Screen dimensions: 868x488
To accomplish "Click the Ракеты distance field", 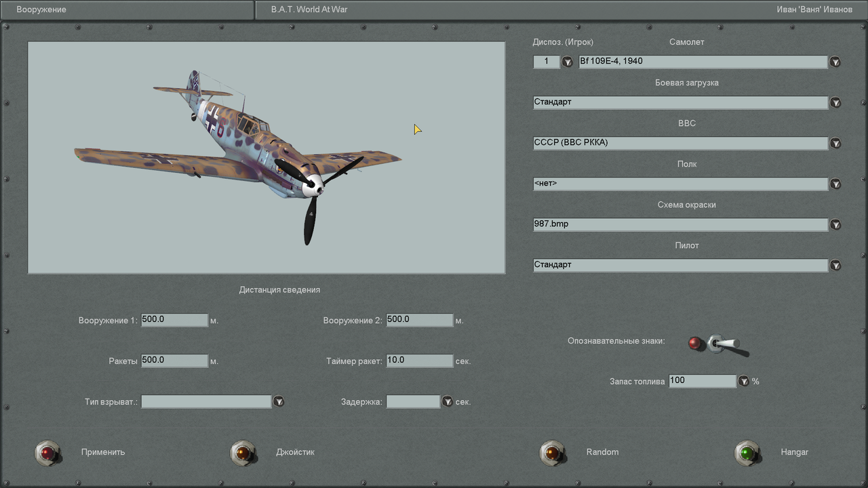I will pos(174,361).
